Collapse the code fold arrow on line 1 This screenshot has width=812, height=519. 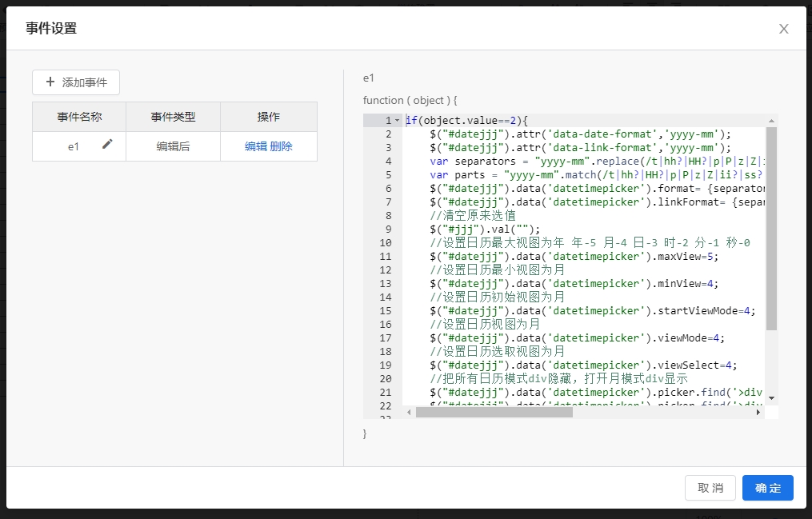click(x=397, y=121)
